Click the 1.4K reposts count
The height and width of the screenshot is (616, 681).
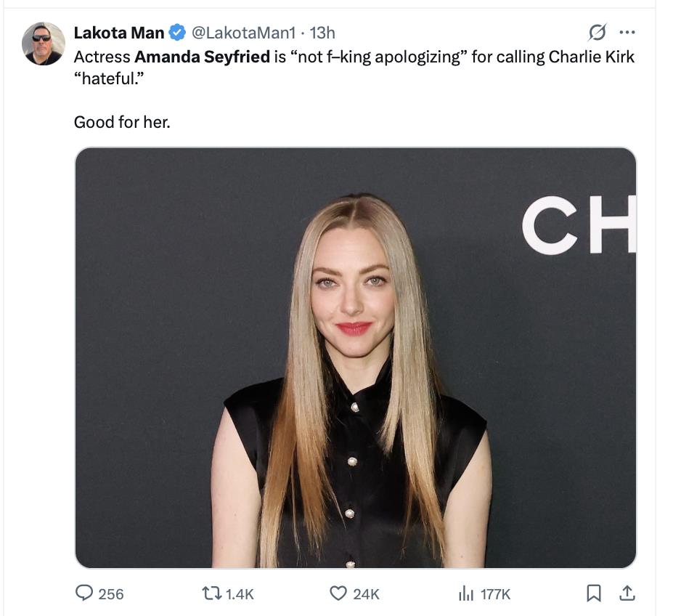pos(240,594)
